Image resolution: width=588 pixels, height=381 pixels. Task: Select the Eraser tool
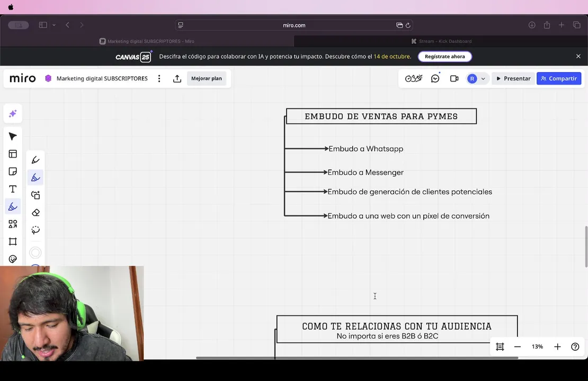point(35,213)
